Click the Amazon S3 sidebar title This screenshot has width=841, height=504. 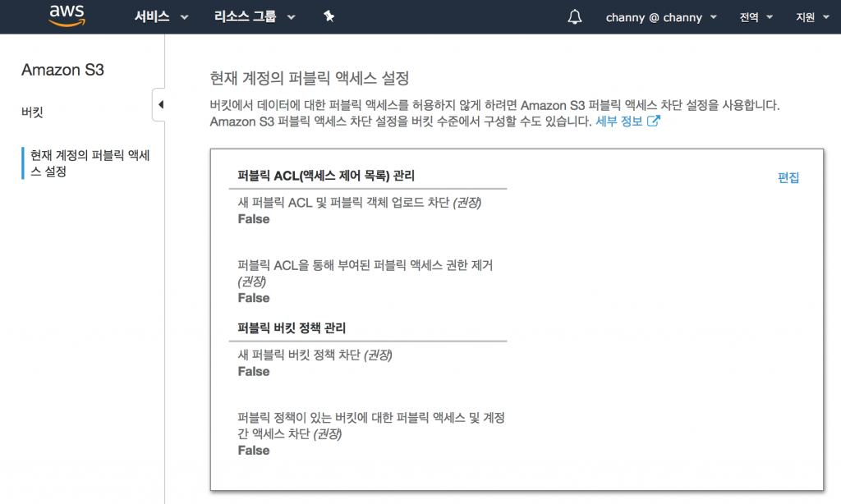(62, 70)
